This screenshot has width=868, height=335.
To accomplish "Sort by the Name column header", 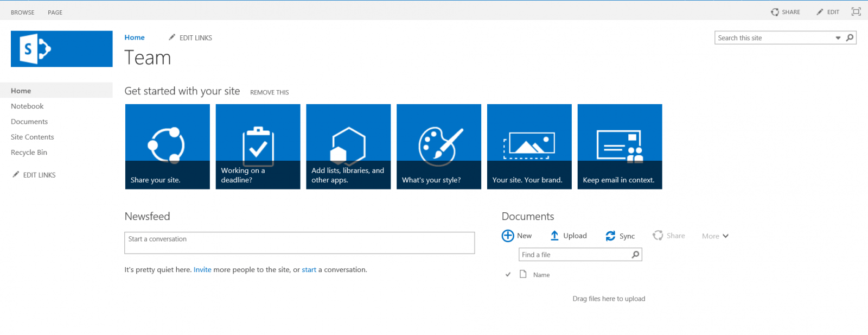I will coord(541,275).
